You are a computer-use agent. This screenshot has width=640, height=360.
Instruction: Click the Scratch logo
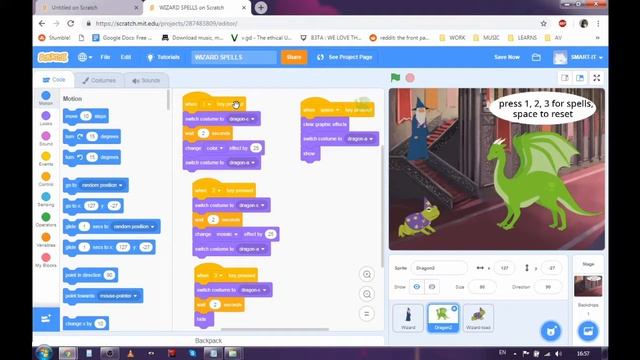click(x=53, y=57)
